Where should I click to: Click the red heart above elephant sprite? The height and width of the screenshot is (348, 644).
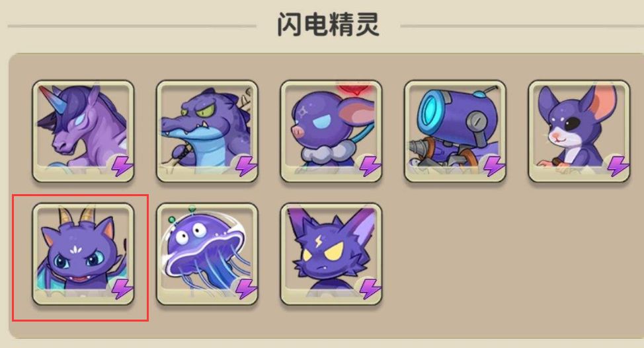(x=353, y=88)
